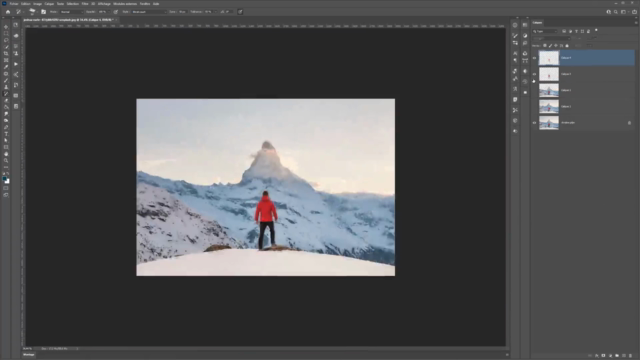Swap foreground and background colors
The width and height of the screenshot is (640, 360).
8,173
